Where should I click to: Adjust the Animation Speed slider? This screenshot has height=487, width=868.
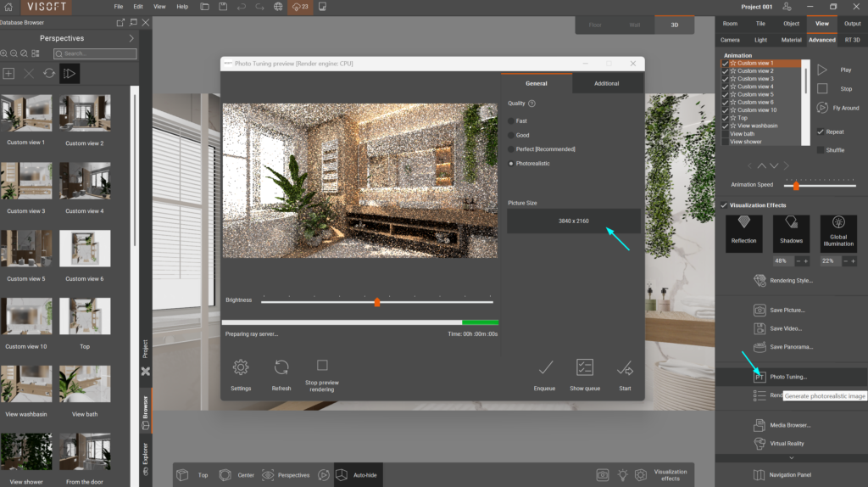coord(796,186)
